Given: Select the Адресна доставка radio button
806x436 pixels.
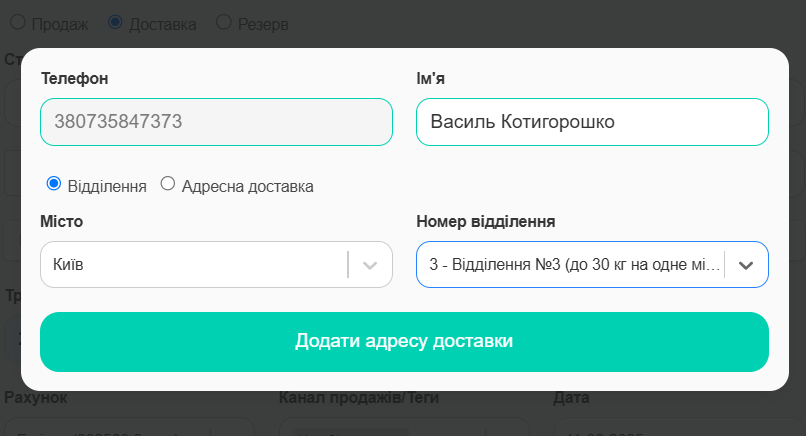Looking at the screenshot, I should pyautogui.click(x=168, y=184).
